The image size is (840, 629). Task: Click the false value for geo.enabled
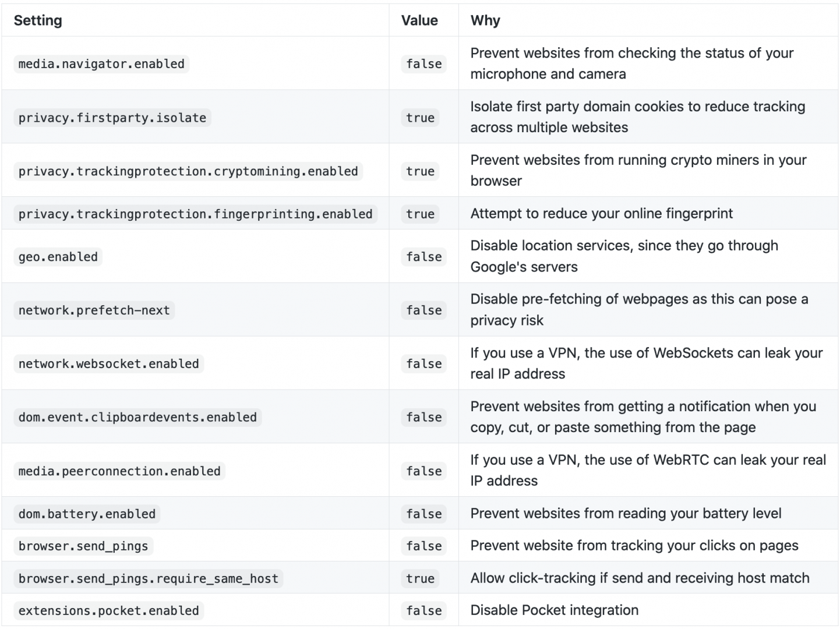[424, 257]
